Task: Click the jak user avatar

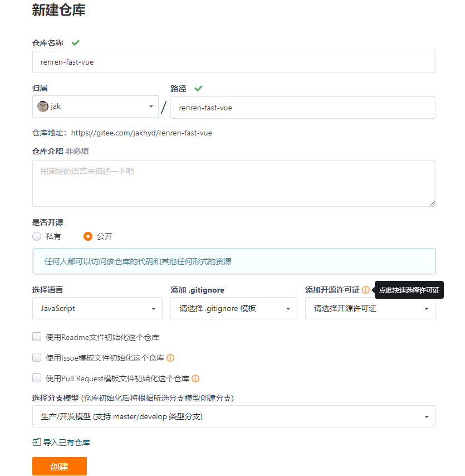Action: pos(43,106)
